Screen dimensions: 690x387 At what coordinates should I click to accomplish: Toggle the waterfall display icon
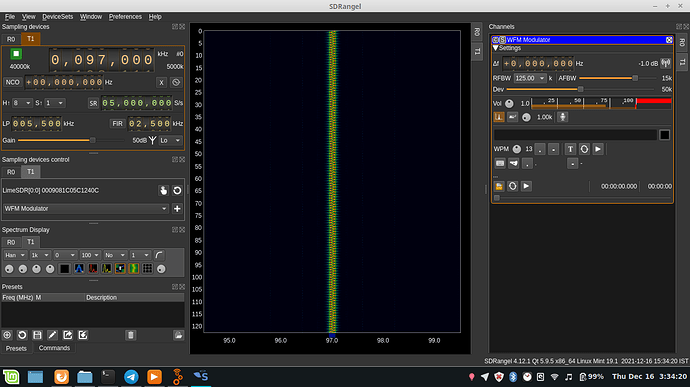tap(134, 269)
